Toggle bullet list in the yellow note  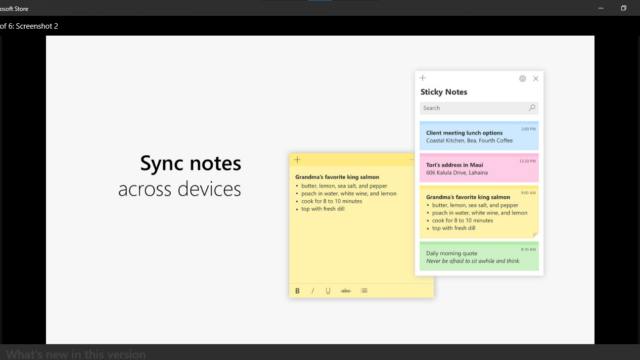click(x=364, y=291)
